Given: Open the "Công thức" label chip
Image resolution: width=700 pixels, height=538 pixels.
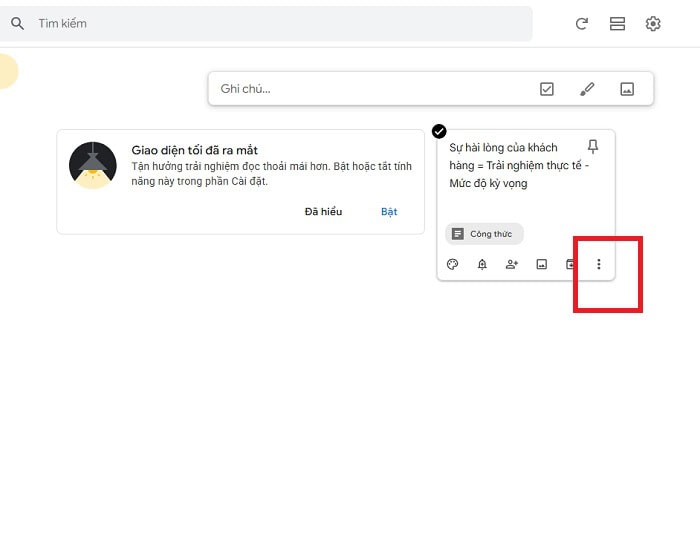Looking at the screenshot, I should coord(484,234).
